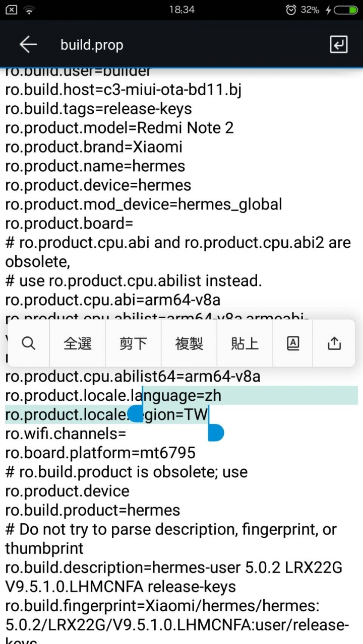Image resolution: width=363 pixels, height=644 pixels.
Task: Tap the left text selection handle
Action: pos(135,414)
